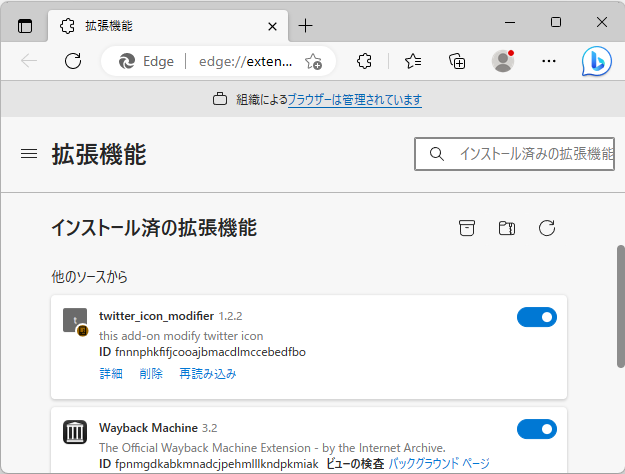Click 削除 for twitter_icon_modifier
This screenshot has width=625, height=474.
point(151,374)
